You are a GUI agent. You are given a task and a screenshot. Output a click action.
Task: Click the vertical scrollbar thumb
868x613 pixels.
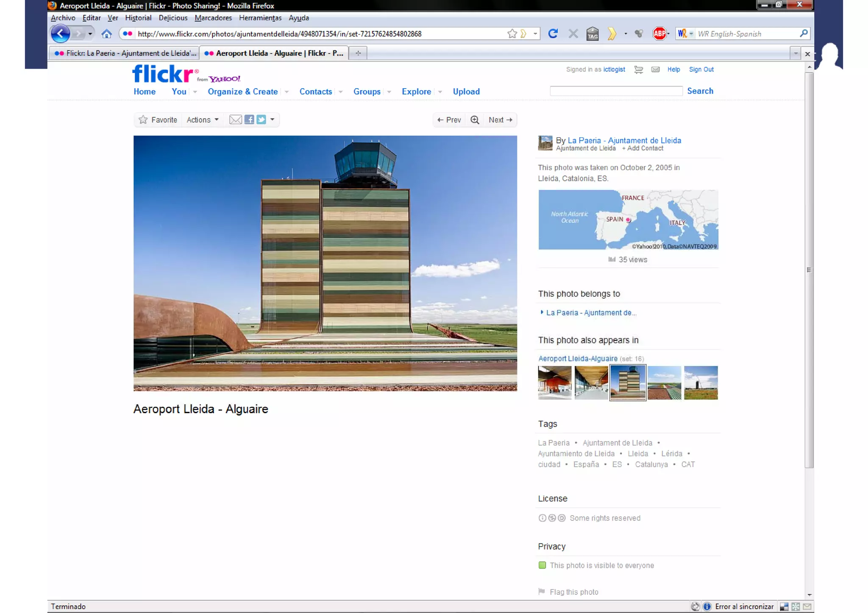809,269
